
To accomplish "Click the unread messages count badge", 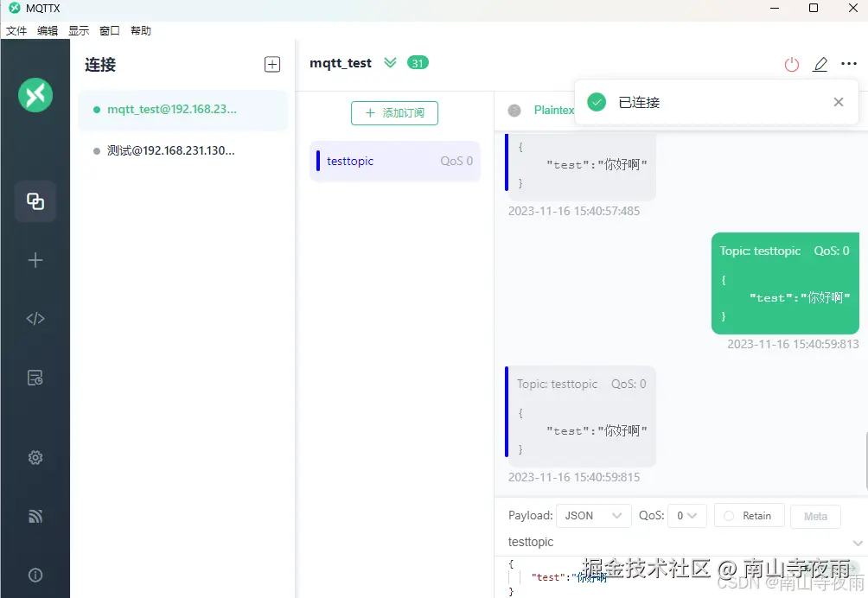I will [x=418, y=62].
